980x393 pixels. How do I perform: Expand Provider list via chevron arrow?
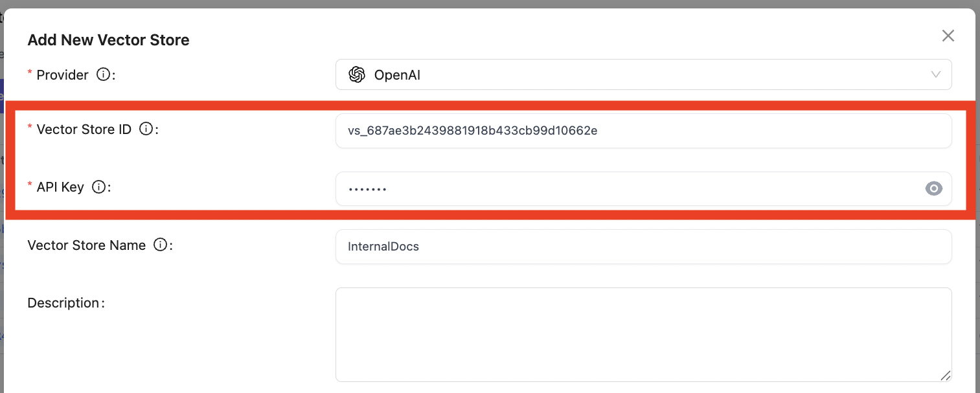click(x=936, y=74)
